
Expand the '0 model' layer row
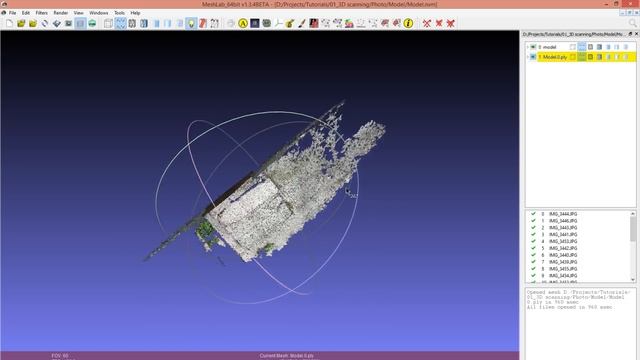click(x=528, y=47)
